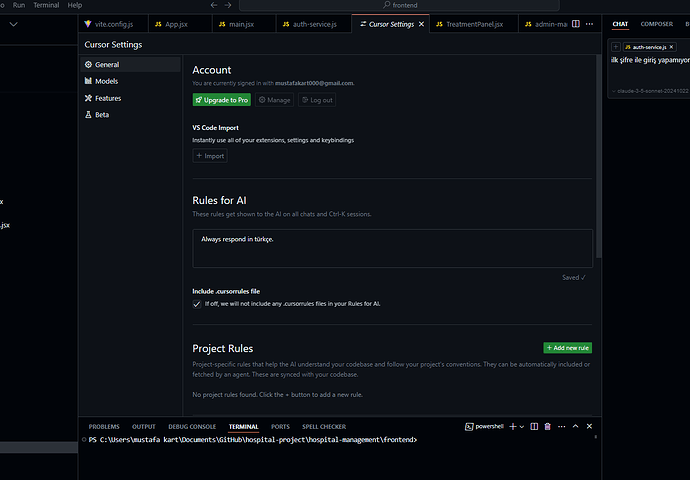Split the editor with split icon

576,24
